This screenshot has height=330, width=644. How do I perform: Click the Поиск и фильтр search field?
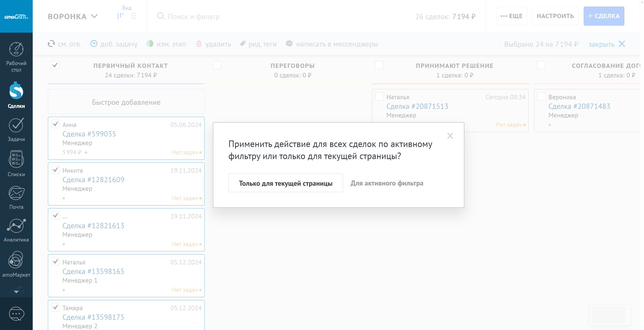[194, 17]
